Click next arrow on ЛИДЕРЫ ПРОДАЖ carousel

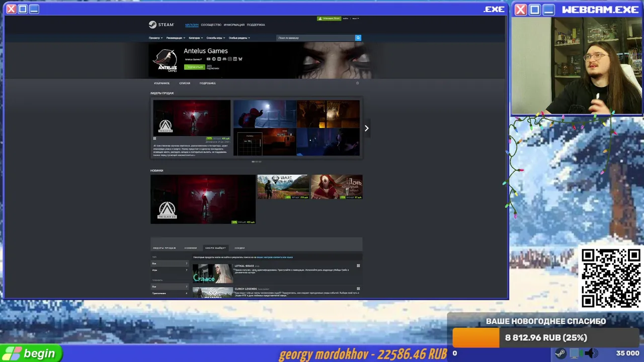click(366, 128)
